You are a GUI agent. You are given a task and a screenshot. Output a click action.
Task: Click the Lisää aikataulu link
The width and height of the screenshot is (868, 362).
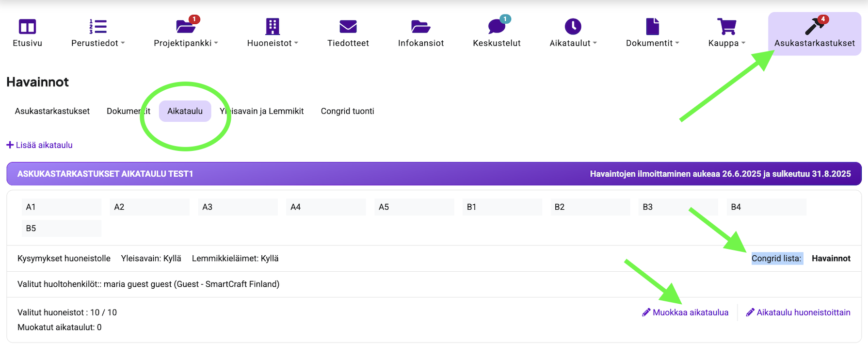point(40,145)
